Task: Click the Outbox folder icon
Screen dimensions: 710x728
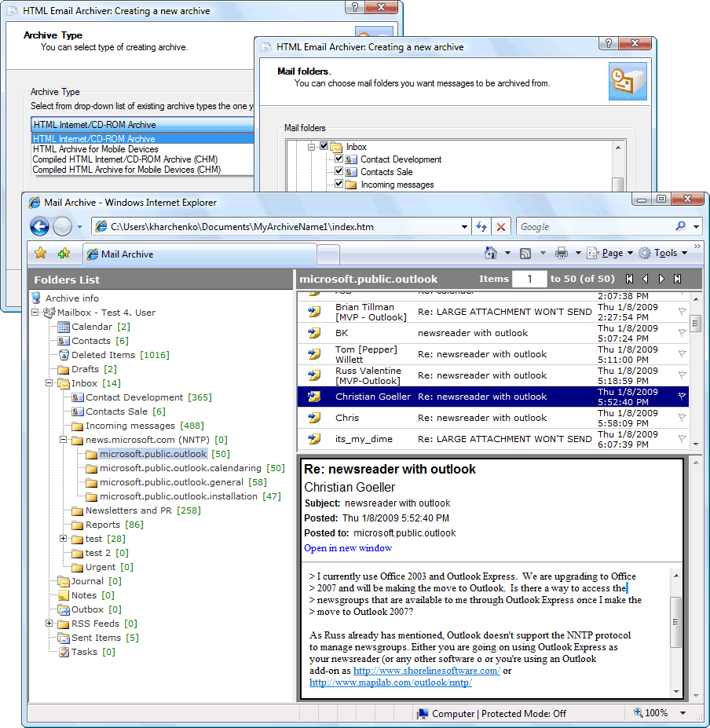Action: (x=63, y=609)
